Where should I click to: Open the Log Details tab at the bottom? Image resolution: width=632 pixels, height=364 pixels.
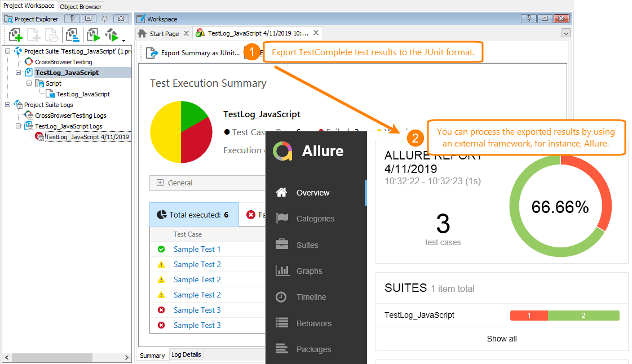point(186,354)
